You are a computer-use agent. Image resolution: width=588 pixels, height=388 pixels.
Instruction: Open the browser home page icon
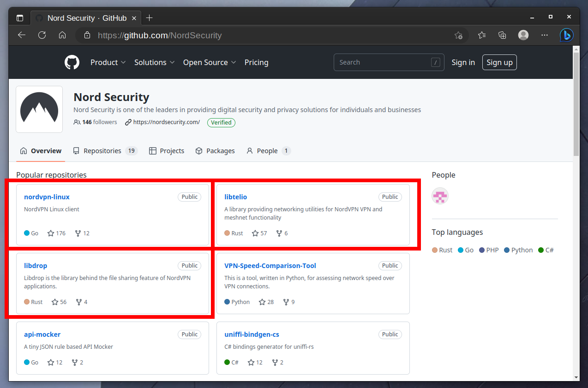tap(62, 35)
